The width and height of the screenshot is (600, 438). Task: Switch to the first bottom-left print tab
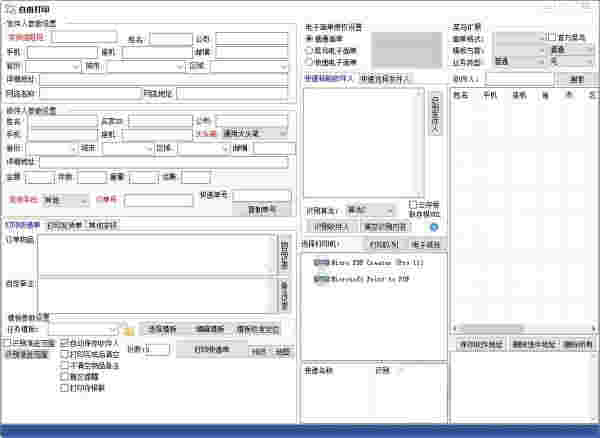pyautogui.click(x=23, y=225)
